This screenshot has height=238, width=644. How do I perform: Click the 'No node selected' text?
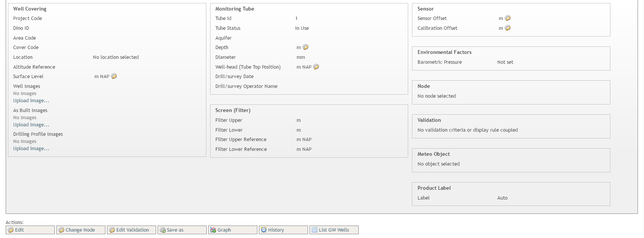(437, 96)
